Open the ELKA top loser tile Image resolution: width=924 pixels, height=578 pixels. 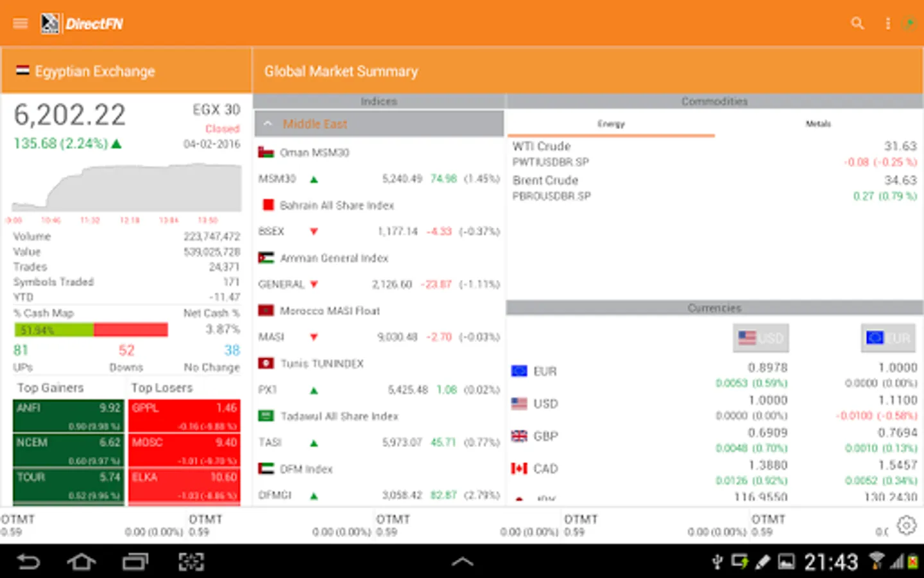(185, 486)
